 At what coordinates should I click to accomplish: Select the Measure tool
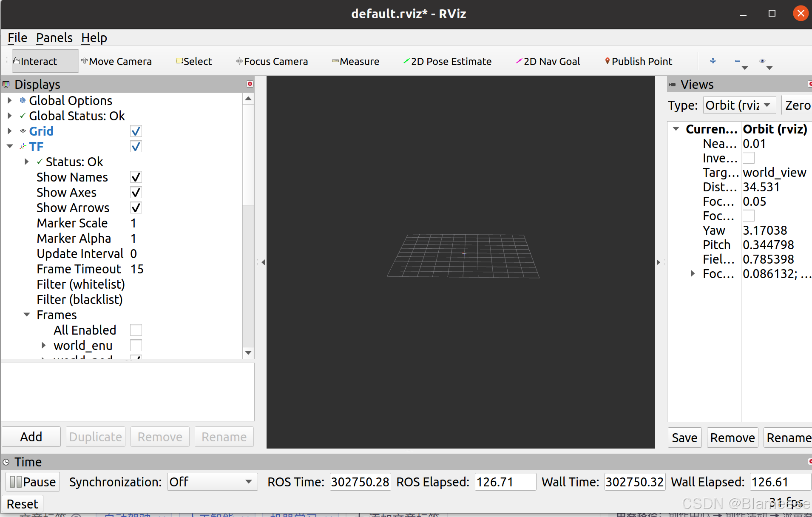[356, 61]
